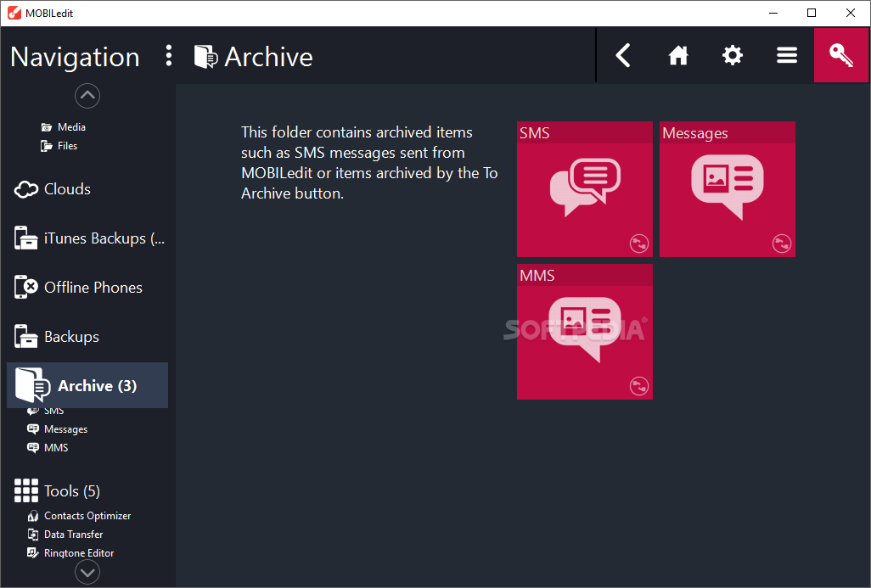Open the MMS archive tile
The image size is (871, 588).
click(585, 332)
